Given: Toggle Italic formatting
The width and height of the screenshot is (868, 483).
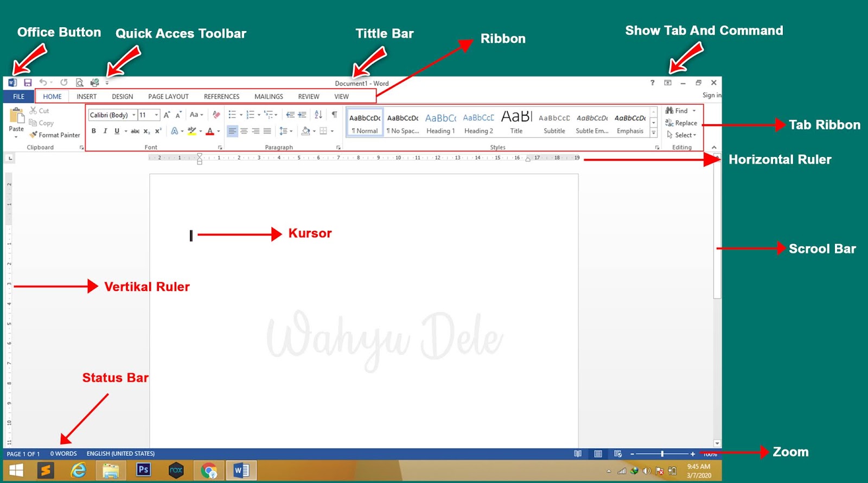Looking at the screenshot, I should point(105,131).
